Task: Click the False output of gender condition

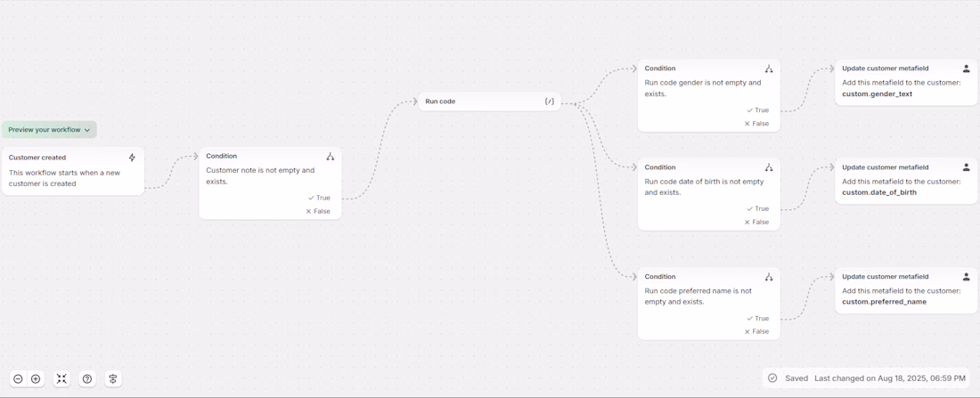Action: pyautogui.click(x=756, y=124)
